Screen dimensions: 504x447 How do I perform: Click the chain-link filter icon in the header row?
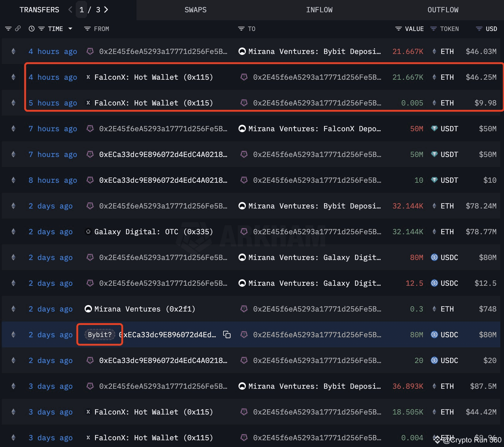pyautogui.click(x=18, y=28)
